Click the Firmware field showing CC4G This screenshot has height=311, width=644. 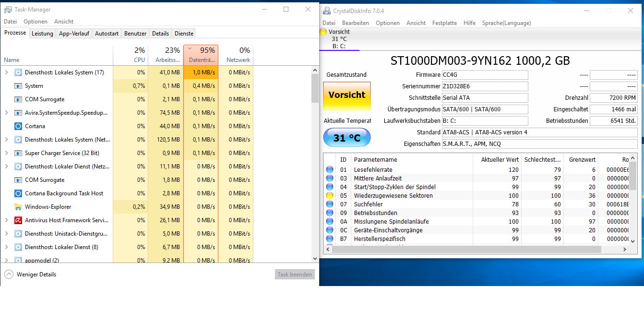485,75
